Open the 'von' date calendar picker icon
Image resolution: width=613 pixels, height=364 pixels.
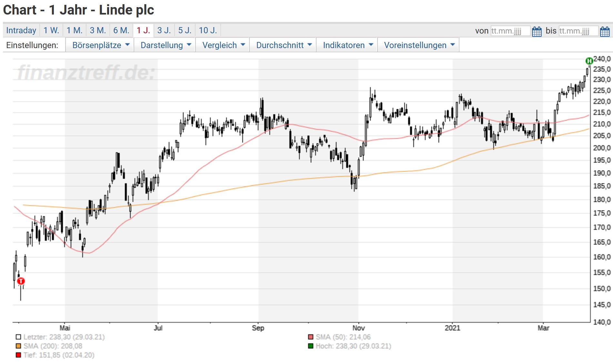(537, 31)
